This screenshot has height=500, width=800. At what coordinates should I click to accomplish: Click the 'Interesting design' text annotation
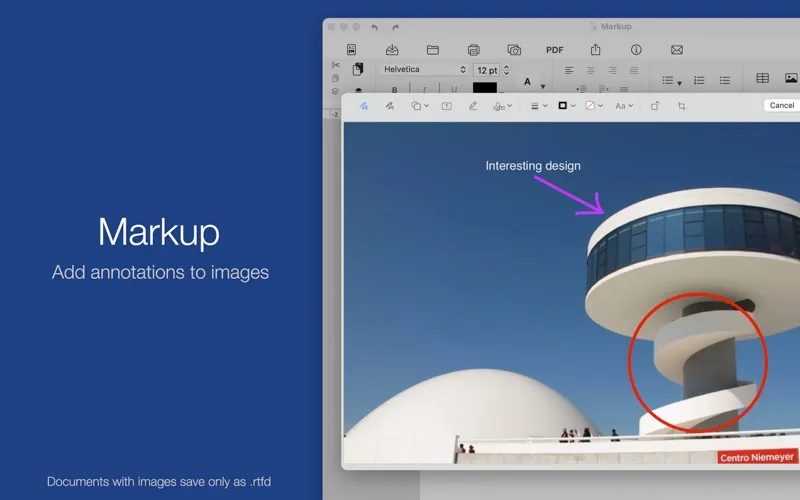tap(533, 166)
